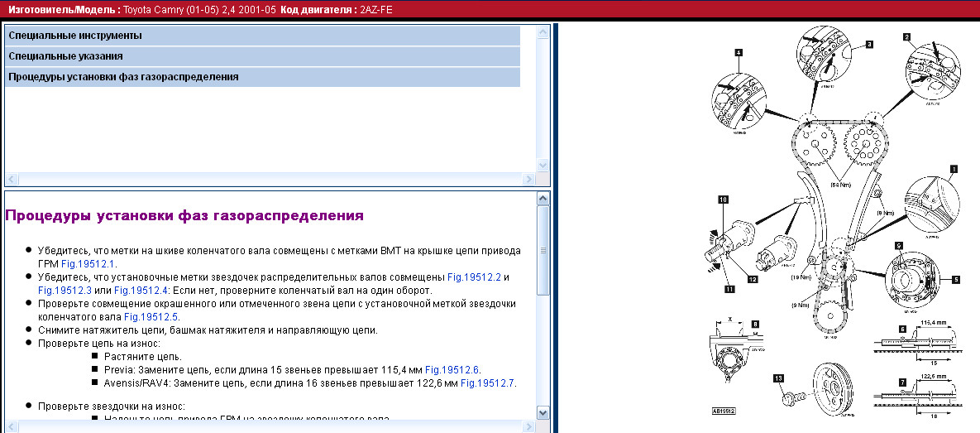This screenshot has width=980, height=433.
Task: Click diagram callout number 3
Action: tap(868, 45)
